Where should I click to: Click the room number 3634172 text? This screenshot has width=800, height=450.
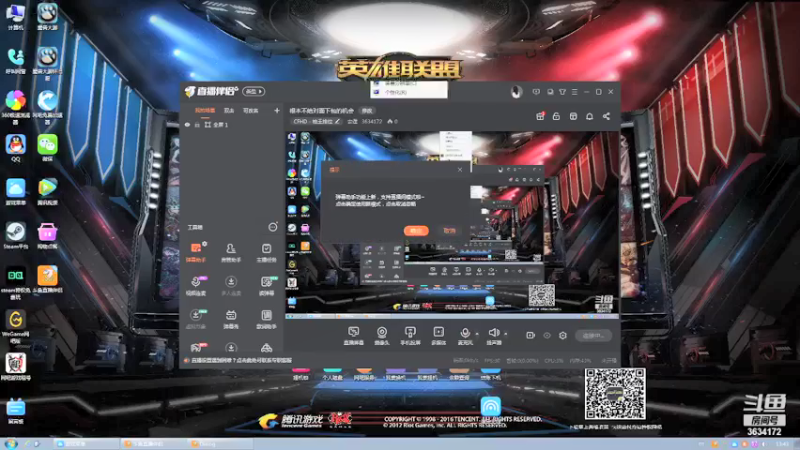[x=372, y=121]
